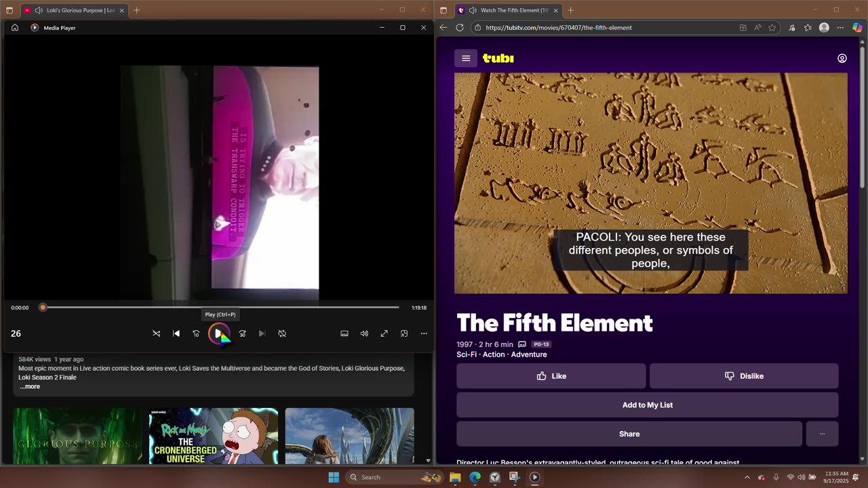Skip back 10 seconds in Media Player
The width and height of the screenshot is (868, 488).
tap(196, 333)
